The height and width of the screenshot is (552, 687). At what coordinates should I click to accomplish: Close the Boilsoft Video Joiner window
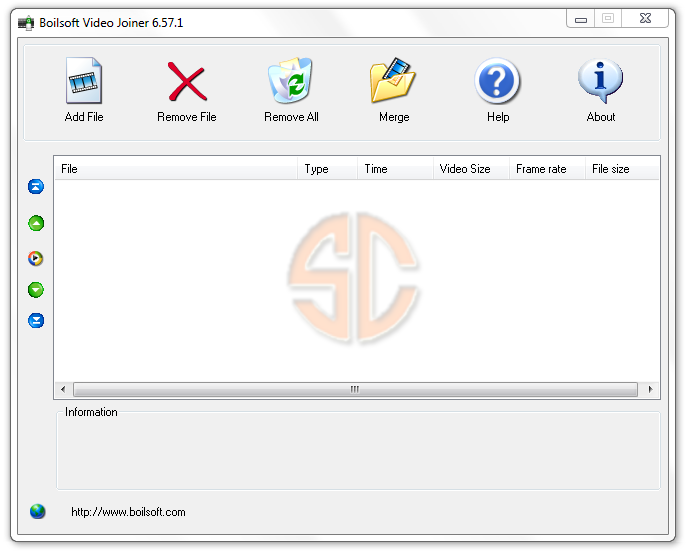645,18
